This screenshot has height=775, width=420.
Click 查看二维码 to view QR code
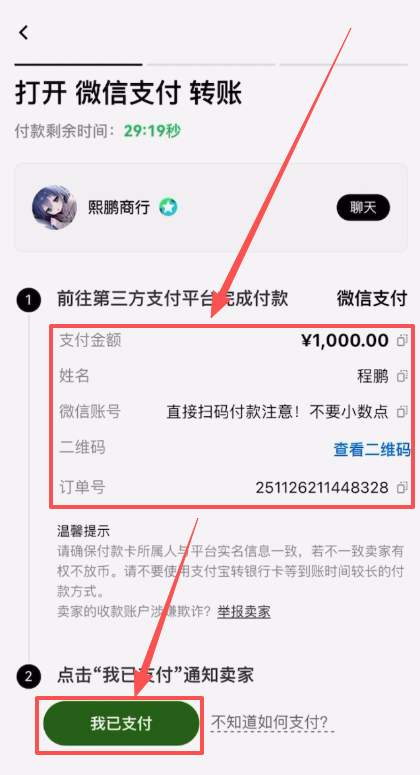point(372,449)
